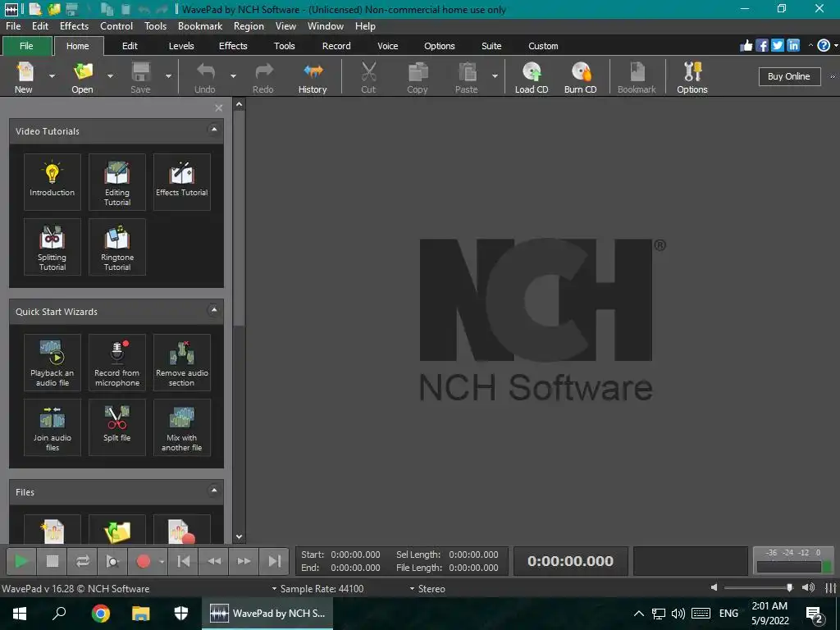The height and width of the screenshot is (630, 840).
Task: Go to start of file
Action: coord(183,561)
